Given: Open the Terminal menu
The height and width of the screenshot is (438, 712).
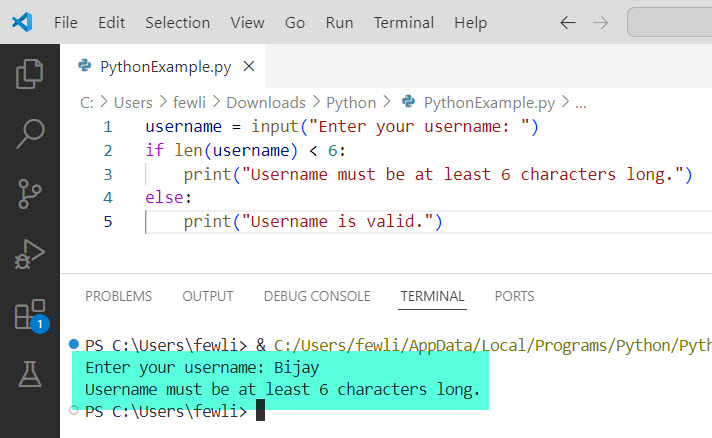Looking at the screenshot, I should click(x=404, y=22).
